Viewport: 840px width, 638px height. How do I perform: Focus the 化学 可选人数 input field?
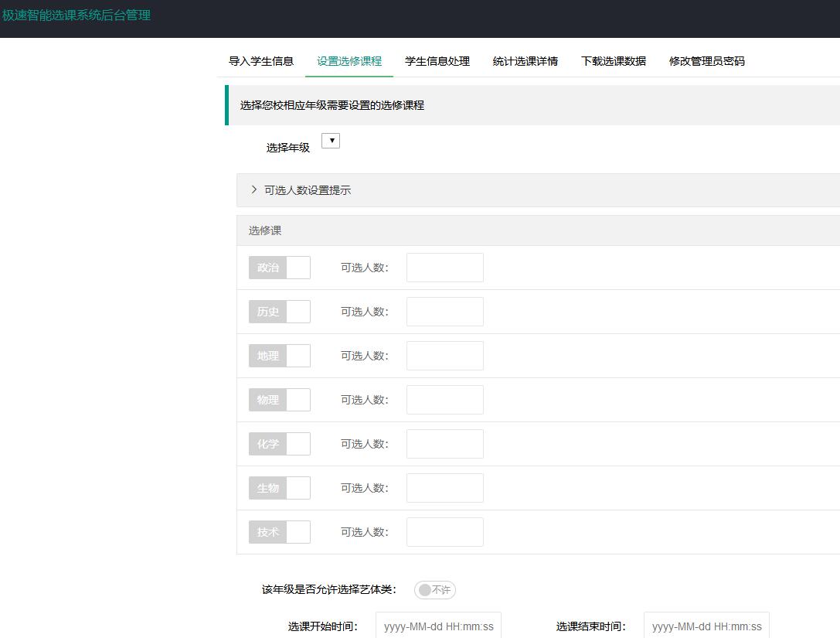[x=445, y=444]
